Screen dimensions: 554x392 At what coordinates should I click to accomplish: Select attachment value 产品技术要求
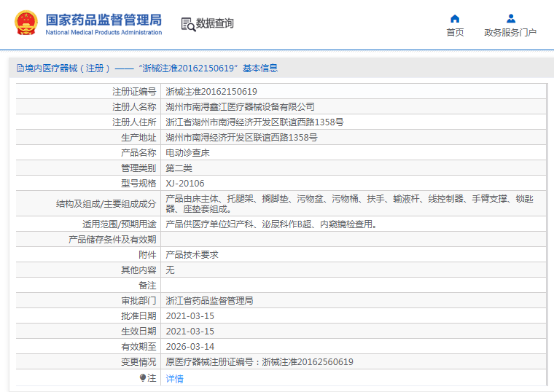(192, 254)
